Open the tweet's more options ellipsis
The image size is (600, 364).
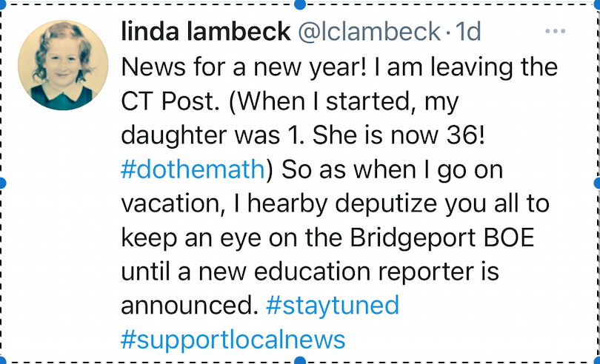(555, 31)
